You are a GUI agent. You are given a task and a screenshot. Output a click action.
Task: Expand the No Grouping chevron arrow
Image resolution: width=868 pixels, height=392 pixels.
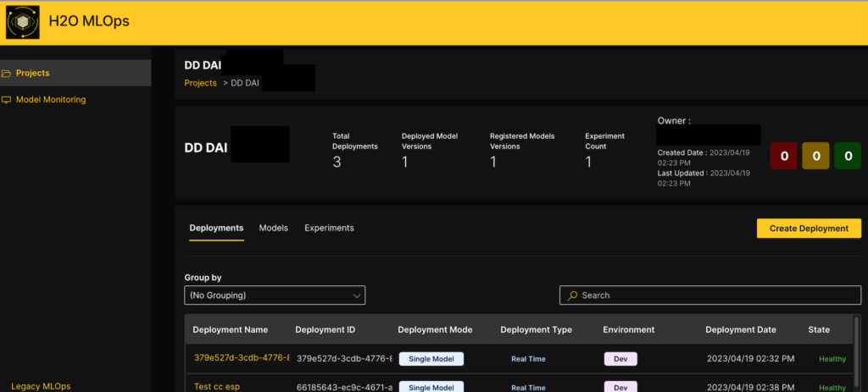pos(357,295)
